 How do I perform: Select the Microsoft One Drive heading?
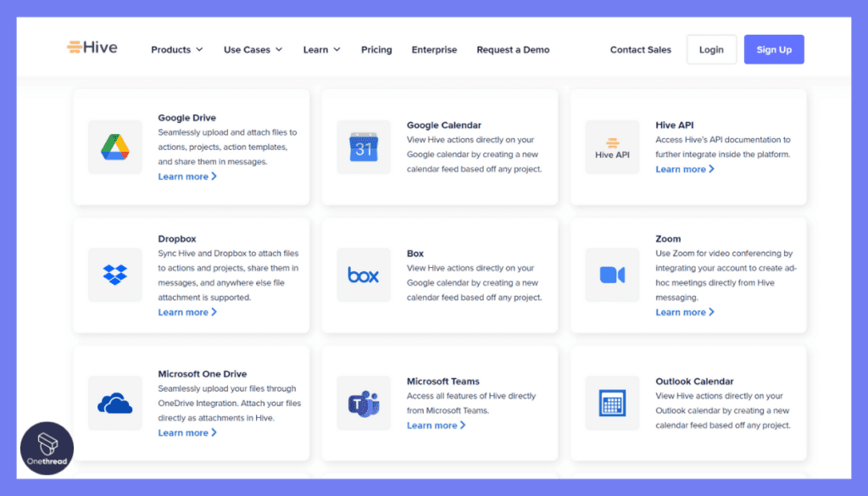click(x=203, y=374)
